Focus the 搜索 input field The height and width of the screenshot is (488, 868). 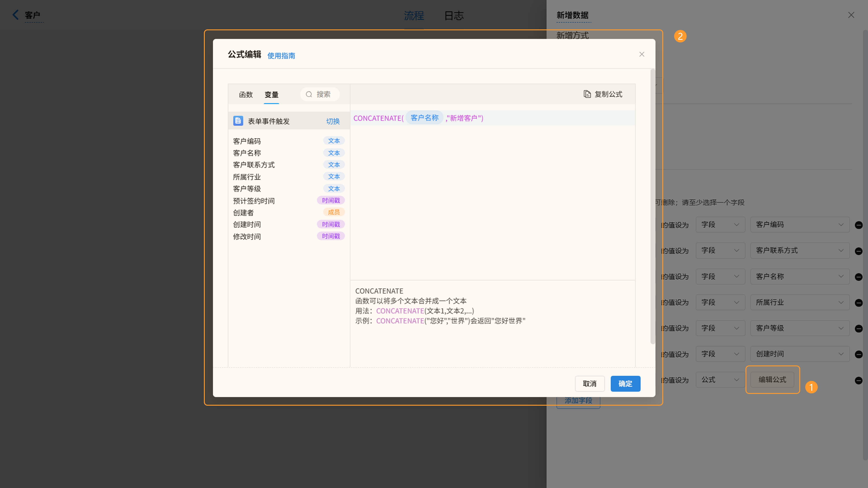(320, 94)
